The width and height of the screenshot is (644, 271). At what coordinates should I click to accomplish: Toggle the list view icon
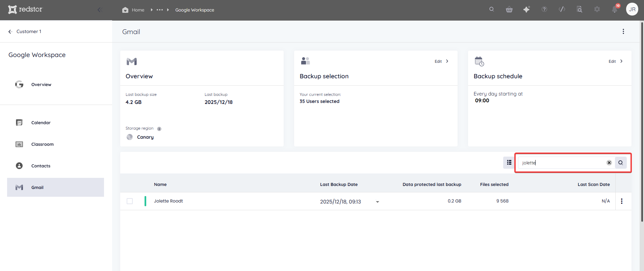pyautogui.click(x=509, y=163)
